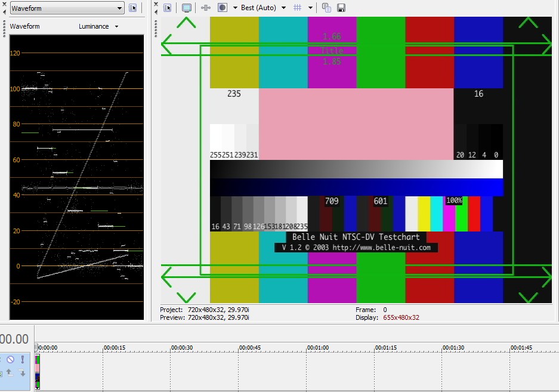This screenshot has width=559, height=392.
Task: Click the 00:01:30 mark on the ruler
Action: (x=453, y=347)
